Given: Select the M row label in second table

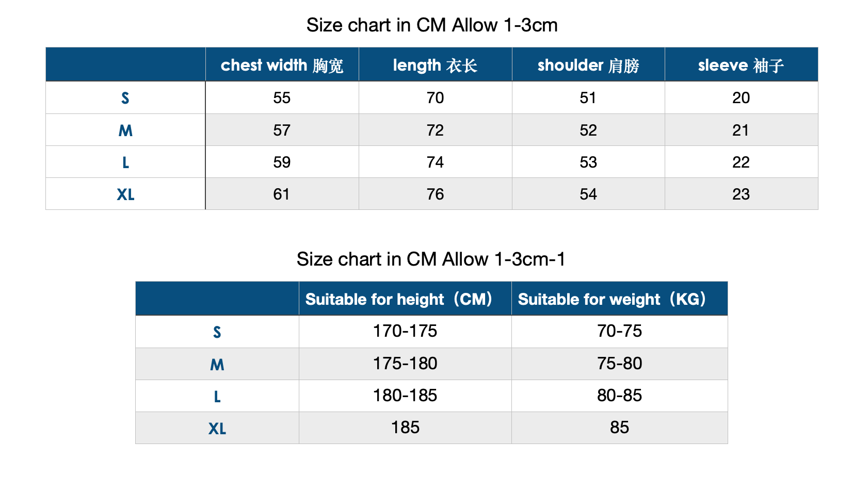Looking at the screenshot, I should click(x=217, y=365).
